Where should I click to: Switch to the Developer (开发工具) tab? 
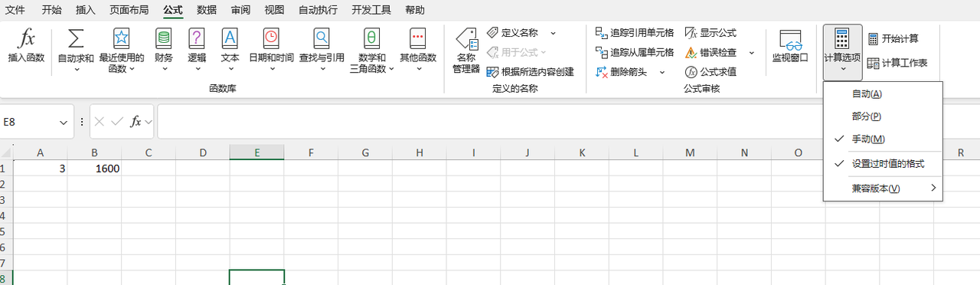click(x=371, y=10)
